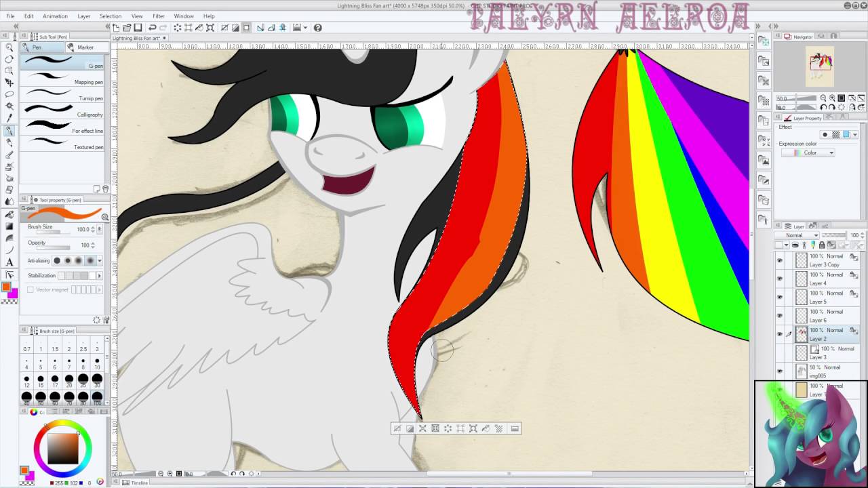Select the strongest anti-aliasing option
The width and height of the screenshot is (868, 488).
coord(89,260)
